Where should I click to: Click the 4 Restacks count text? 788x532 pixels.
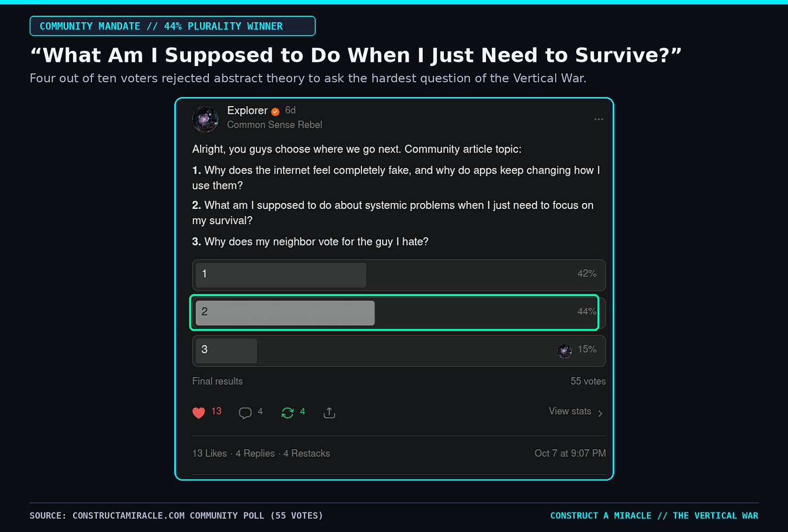307,454
